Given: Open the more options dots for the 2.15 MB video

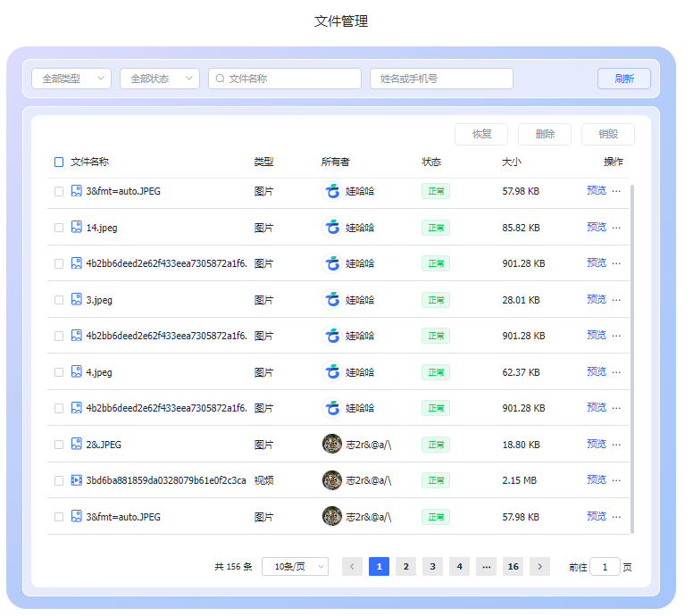Looking at the screenshot, I should tap(616, 480).
